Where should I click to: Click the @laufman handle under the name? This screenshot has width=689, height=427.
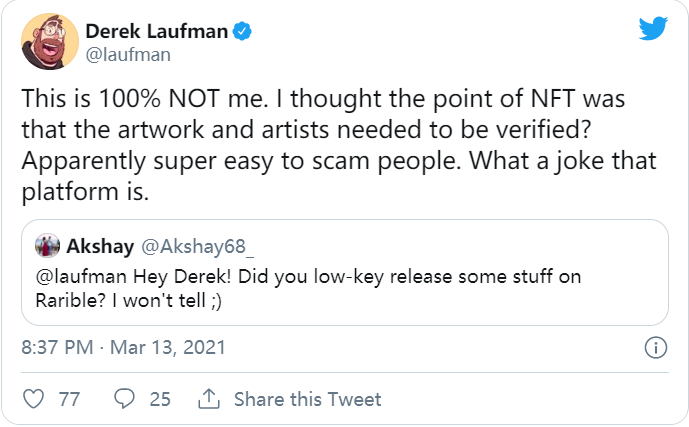tap(128, 55)
